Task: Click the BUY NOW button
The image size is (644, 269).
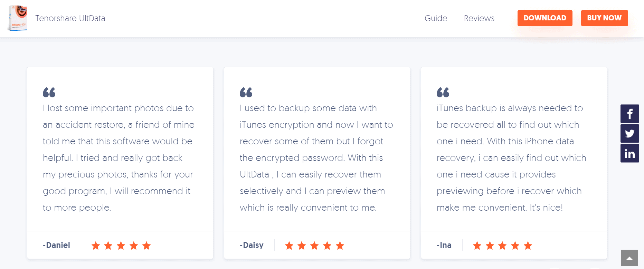Action: click(604, 18)
